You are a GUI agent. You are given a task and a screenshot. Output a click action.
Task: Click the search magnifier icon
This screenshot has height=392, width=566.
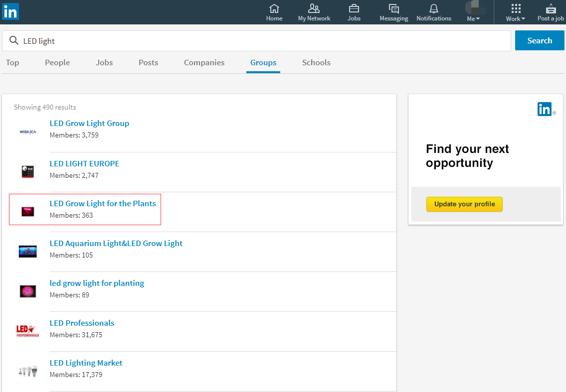tap(14, 41)
